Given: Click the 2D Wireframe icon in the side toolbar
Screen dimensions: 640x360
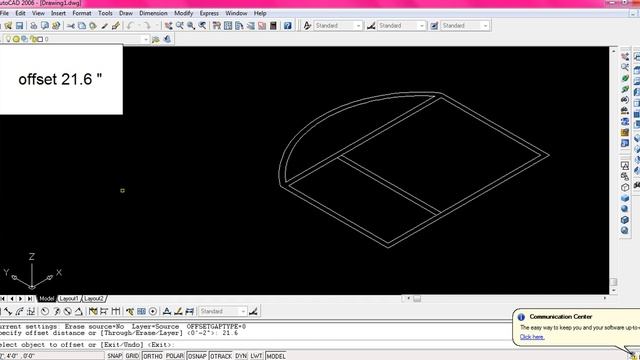Looking at the screenshot, I should (625, 165).
